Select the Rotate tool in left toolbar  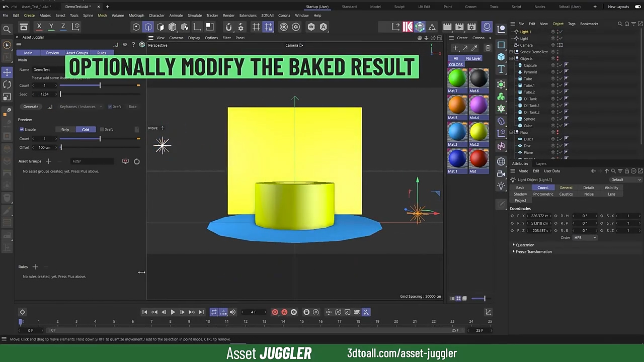point(7,84)
